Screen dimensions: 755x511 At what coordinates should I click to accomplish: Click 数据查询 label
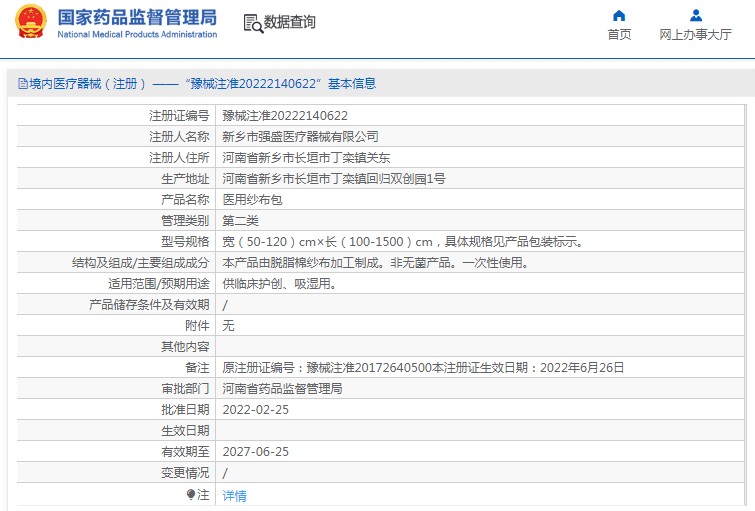(289, 22)
